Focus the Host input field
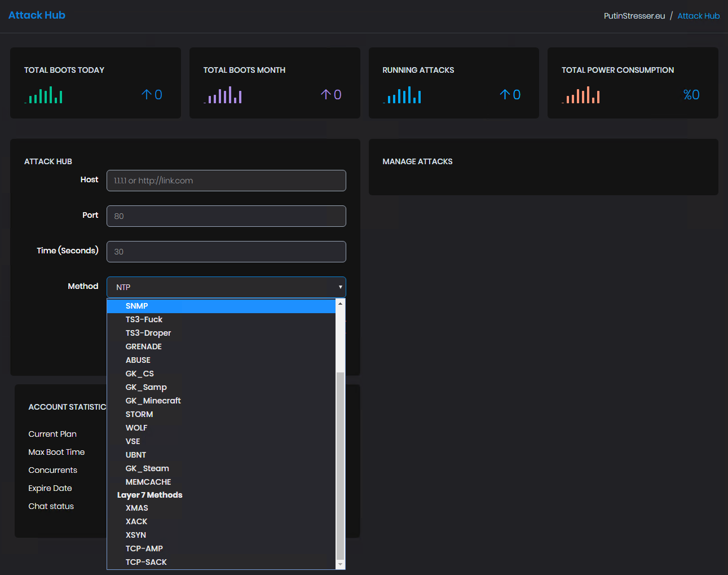The height and width of the screenshot is (575, 728). (226, 181)
